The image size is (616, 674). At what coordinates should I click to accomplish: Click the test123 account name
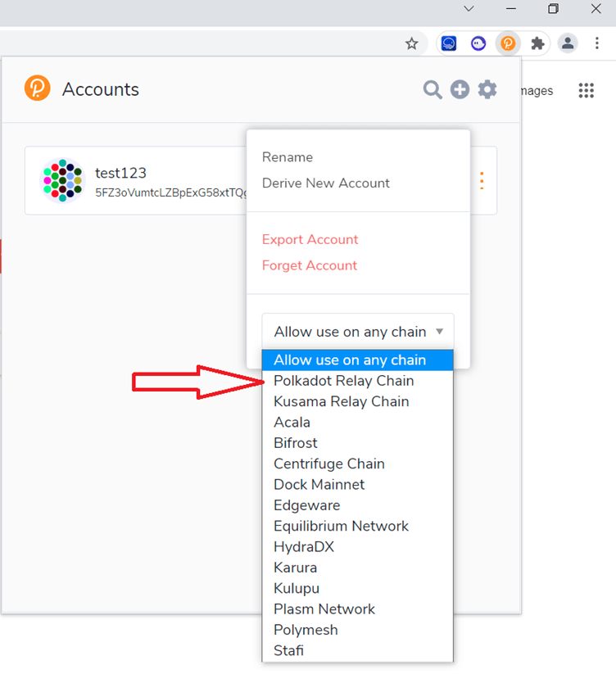(x=120, y=173)
